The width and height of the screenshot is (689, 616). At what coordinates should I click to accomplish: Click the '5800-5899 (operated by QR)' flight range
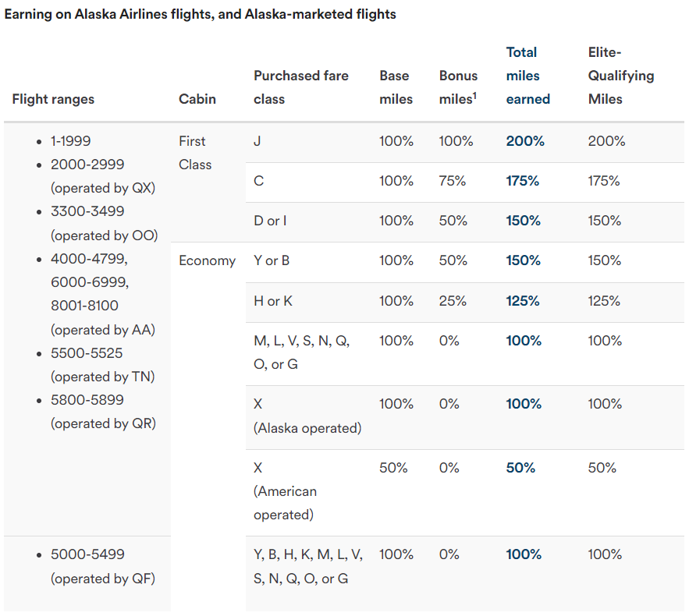pos(103,412)
